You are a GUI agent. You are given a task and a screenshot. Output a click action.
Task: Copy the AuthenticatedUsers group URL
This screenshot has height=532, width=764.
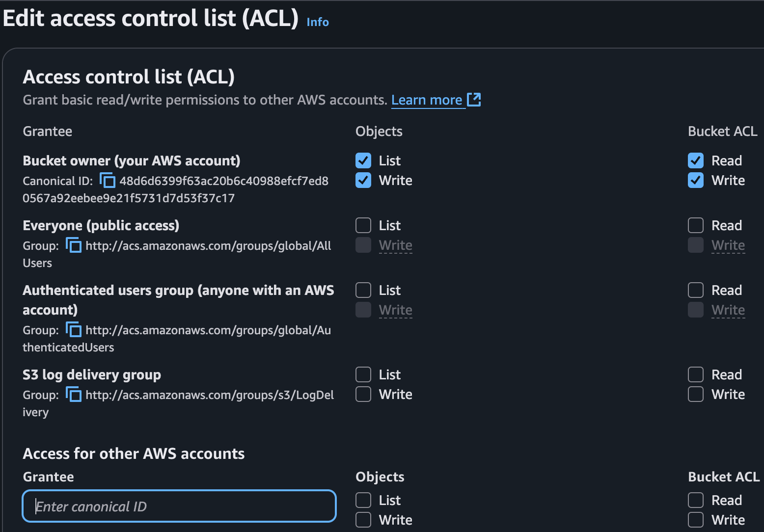(74, 330)
